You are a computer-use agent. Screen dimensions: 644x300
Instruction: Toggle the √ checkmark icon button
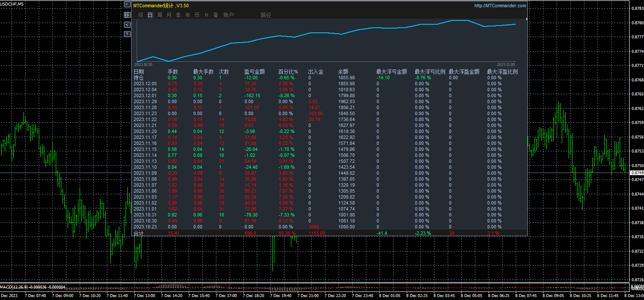(x=127, y=24)
